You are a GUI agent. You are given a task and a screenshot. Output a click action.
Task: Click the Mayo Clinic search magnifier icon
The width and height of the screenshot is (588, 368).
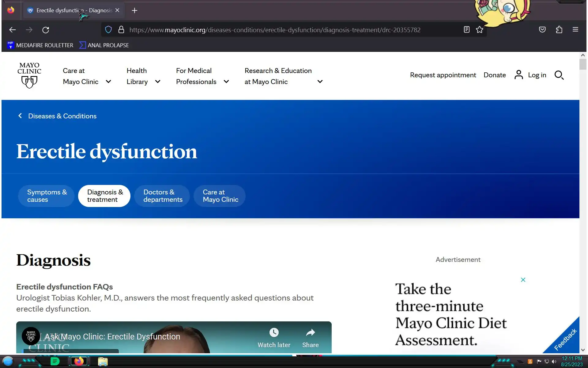pos(559,75)
